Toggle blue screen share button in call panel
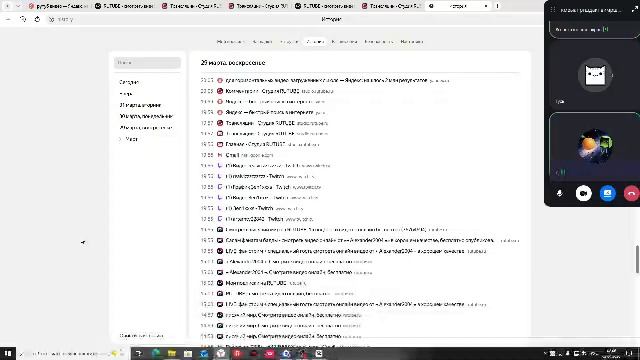Image resolution: width=640 pixels, height=360 pixels. (x=607, y=193)
